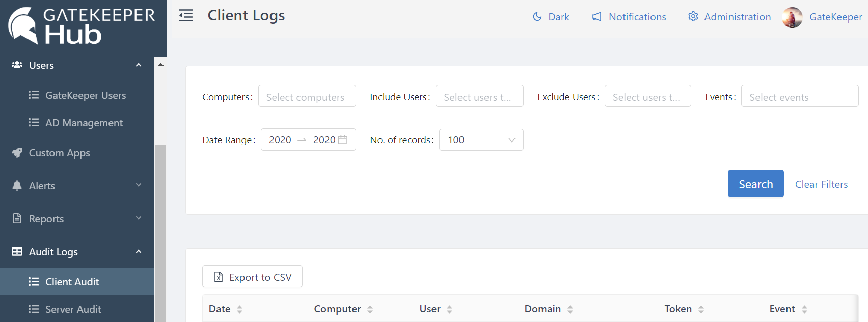Sort the Event column
This screenshot has height=322, width=868.
click(x=804, y=309)
